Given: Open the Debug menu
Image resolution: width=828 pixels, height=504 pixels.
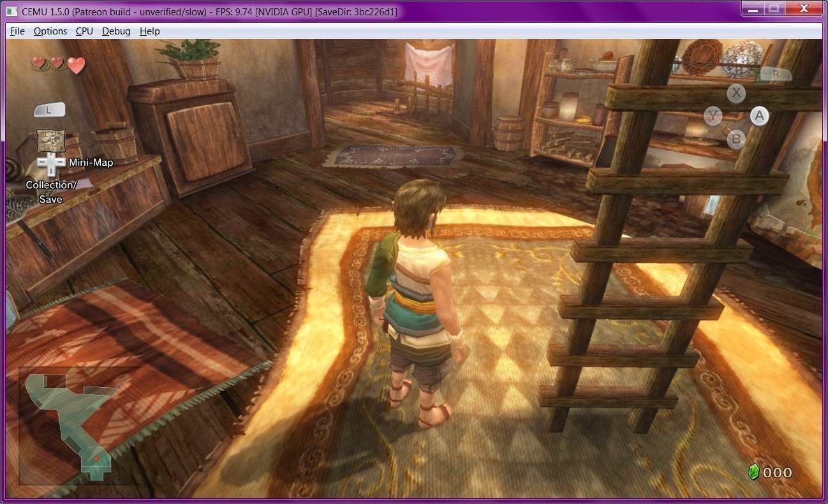Looking at the screenshot, I should click(116, 31).
